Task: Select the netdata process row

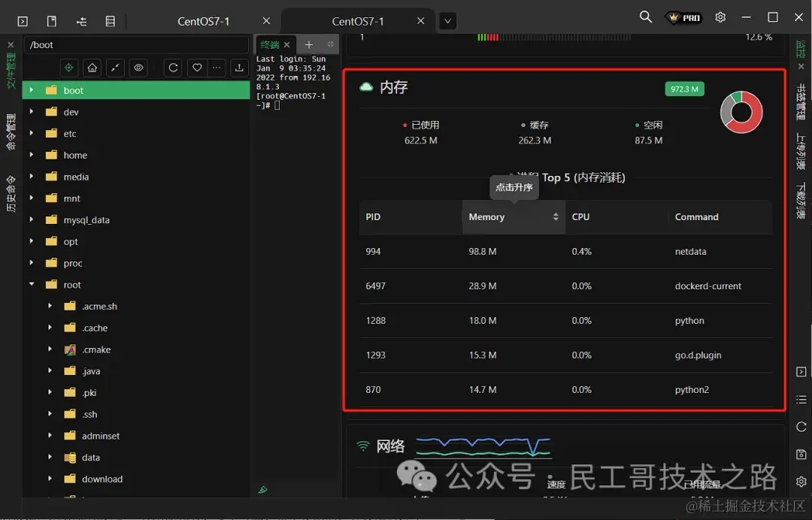Action: pyautogui.click(x=566, y=252)
